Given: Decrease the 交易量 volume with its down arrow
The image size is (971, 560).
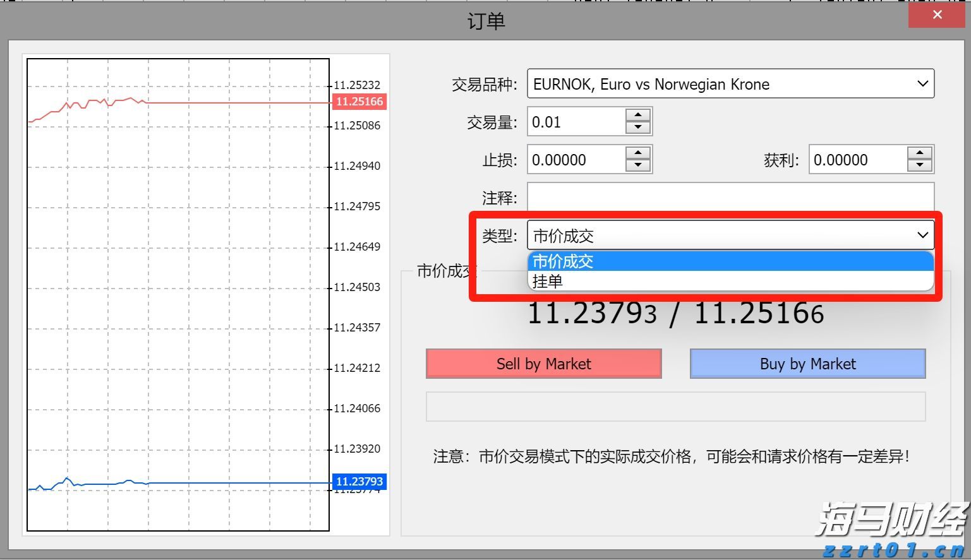Looking at the screenshot, I should coord(638,128).
